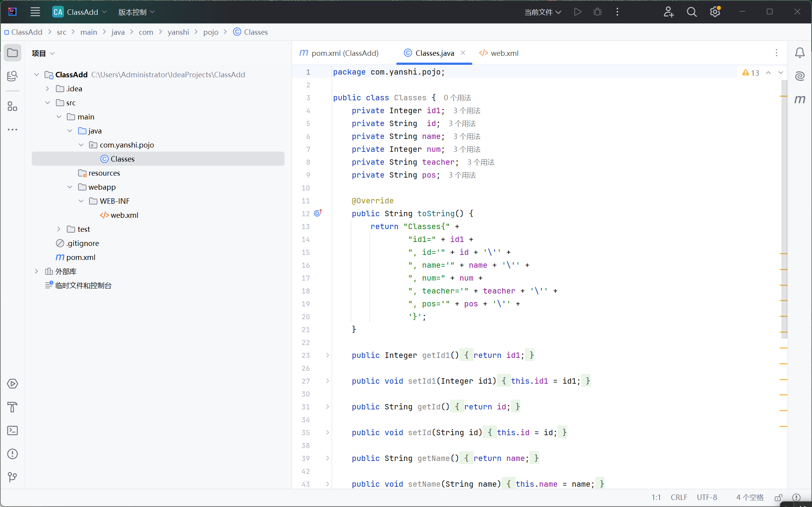Open the Terminal tool window
Image resolution: width=812 pixels, height=507 pixels.
pyautogui.click(x=12, y=431)
